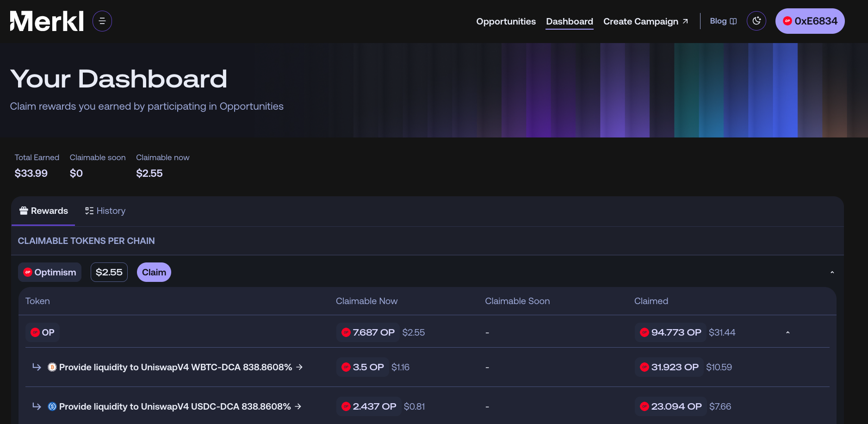Select the Optimism chain chip
The height and width of the screenshot is (424, 868).
coord(50,272)
